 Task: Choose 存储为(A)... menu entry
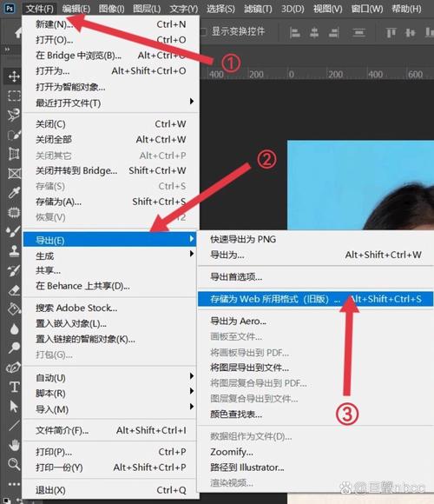pos(110,202)
